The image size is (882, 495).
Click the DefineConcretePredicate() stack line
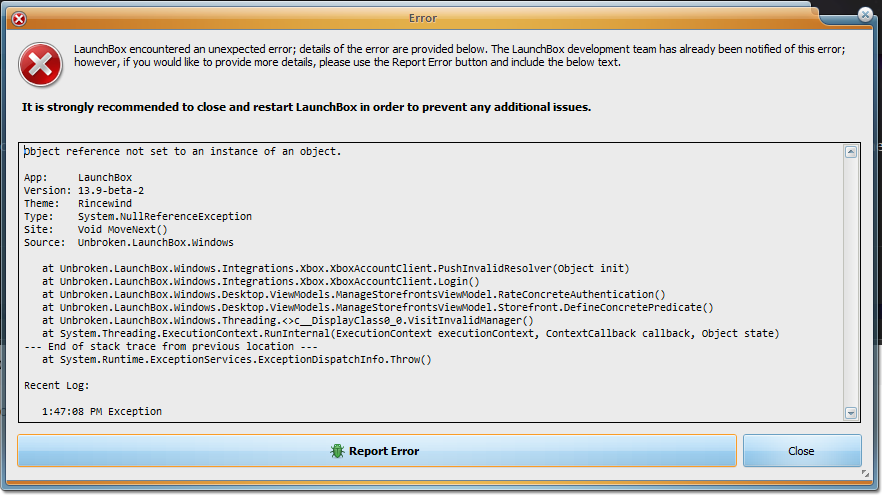coord(377,307)
